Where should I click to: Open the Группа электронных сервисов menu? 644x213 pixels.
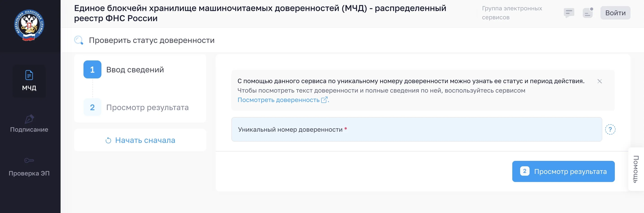(x=512, y=13)
